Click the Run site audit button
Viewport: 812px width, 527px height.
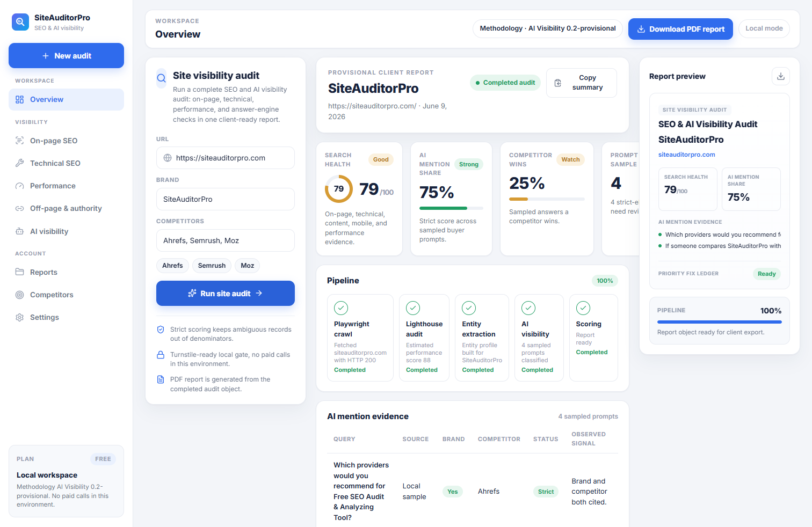[x=226, y=294]
